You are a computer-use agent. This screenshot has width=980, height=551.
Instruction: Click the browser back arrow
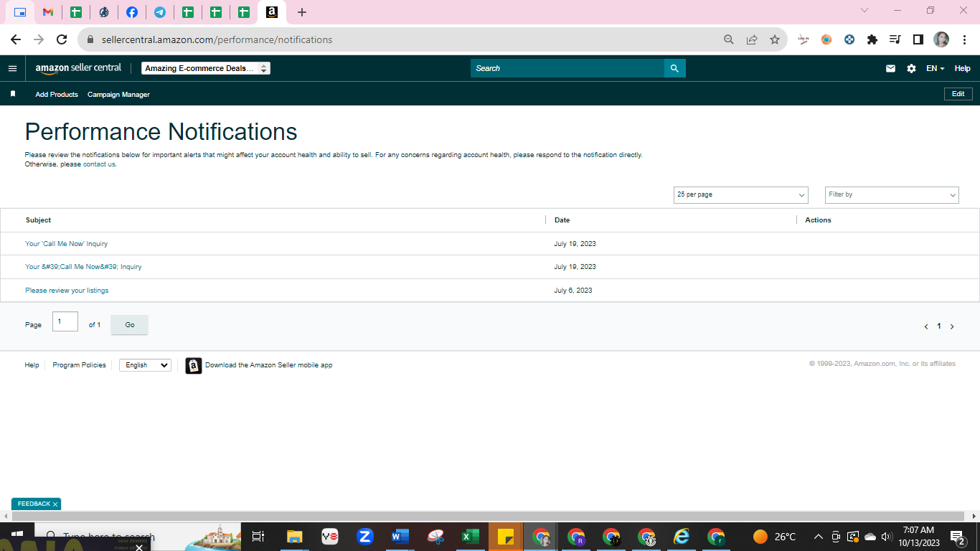(x=16, y=39)
